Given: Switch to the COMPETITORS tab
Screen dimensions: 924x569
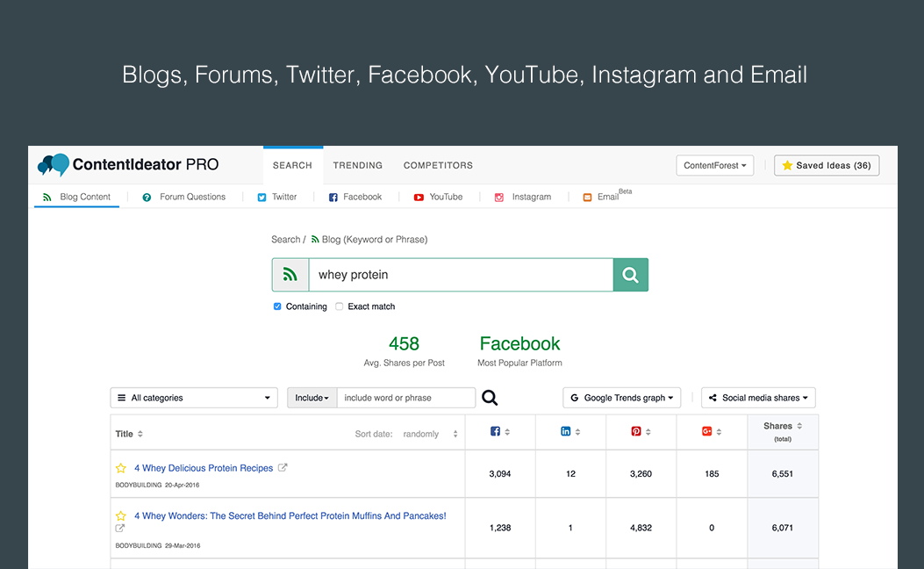Looking at the screenshot, I should (x=438, y=166).
